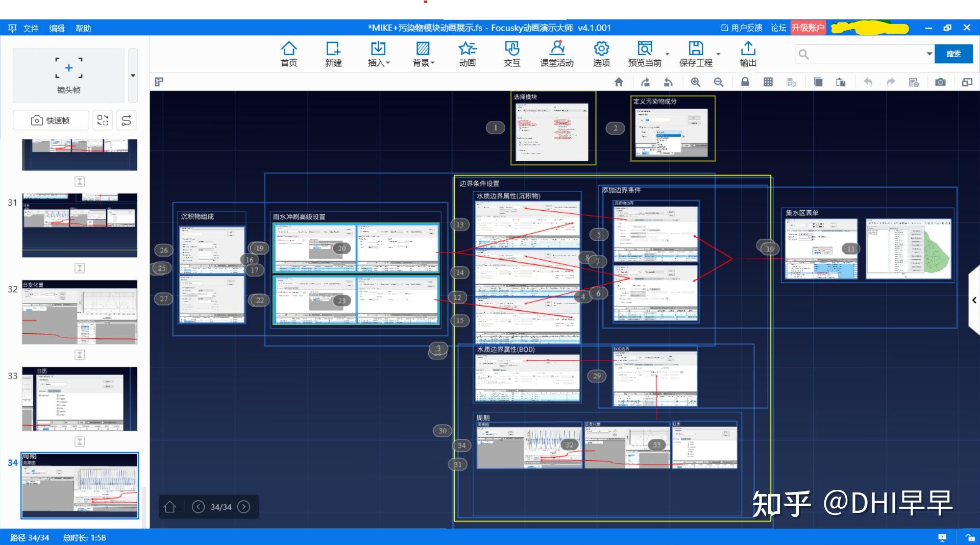Click the frame list scrollbar
The width and height of the screenshot is (980, 545).
coord(144,508)
